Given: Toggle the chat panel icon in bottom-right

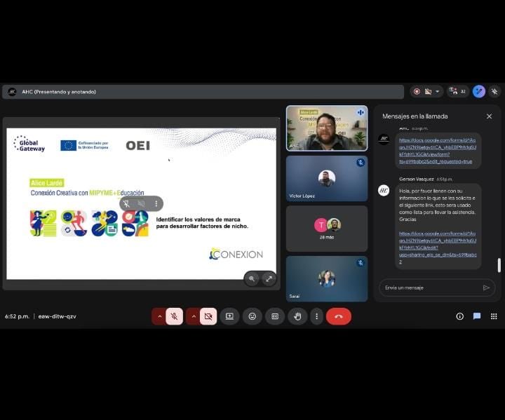Looking at the screenshot, I should pyautogui.click(x=477, y=317).
